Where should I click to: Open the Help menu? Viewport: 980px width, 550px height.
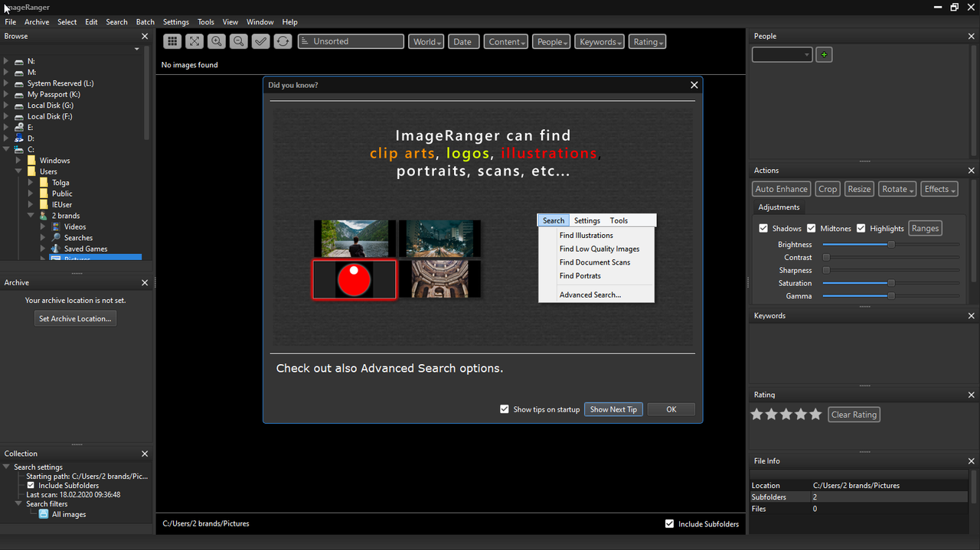pyautogui.click(x=289, y=22)
